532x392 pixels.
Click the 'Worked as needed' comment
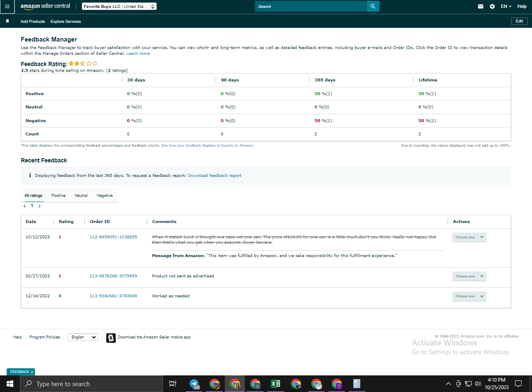point(171,296)
